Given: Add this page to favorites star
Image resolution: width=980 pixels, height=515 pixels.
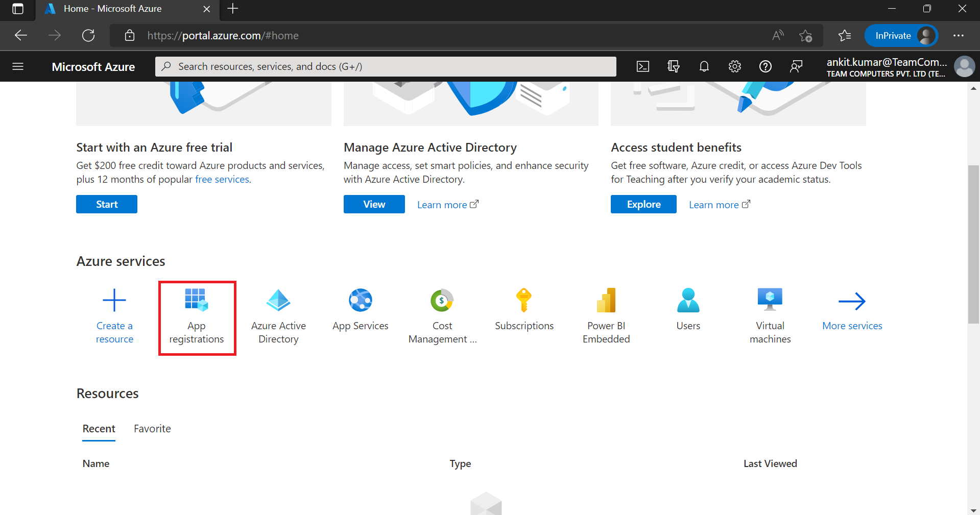Looking at the screenshot, I should [806, 35].
